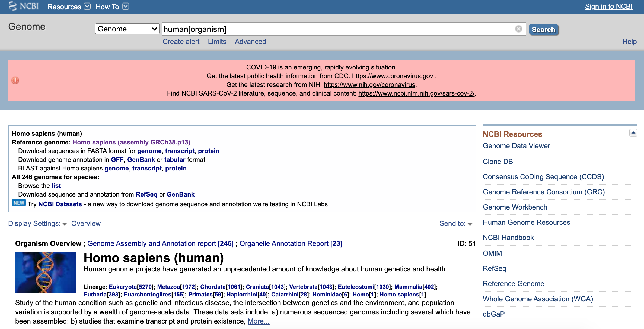Download FASTA genome sequences link

tap(149, 151)
